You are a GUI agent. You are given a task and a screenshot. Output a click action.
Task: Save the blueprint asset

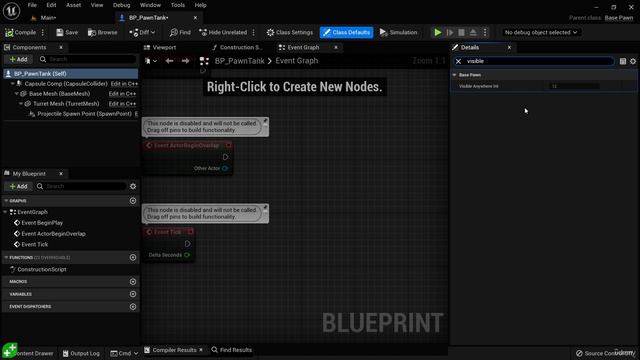(x=67, y=32)
